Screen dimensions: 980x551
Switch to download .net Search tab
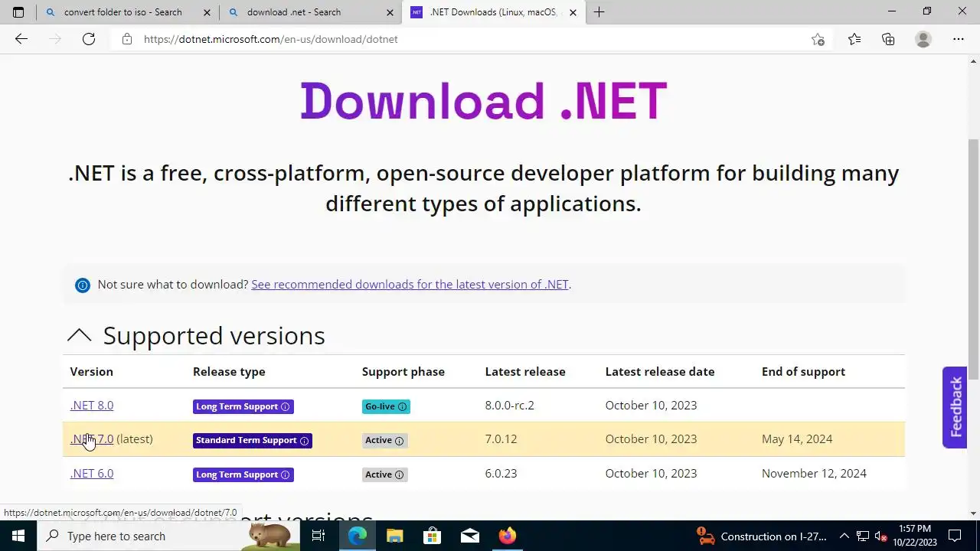311,12
